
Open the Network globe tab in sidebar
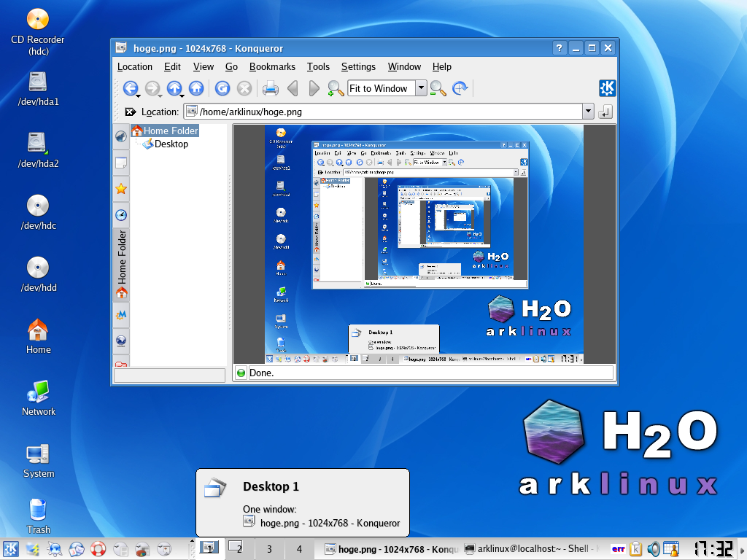click(x=121, y=341)
